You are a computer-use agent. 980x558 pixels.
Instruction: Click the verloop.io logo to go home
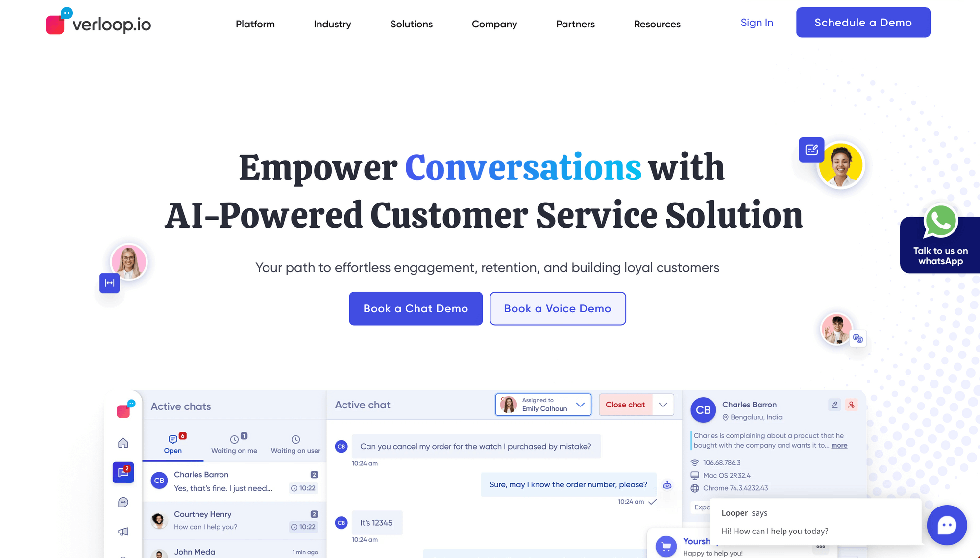tap(98, 24)
